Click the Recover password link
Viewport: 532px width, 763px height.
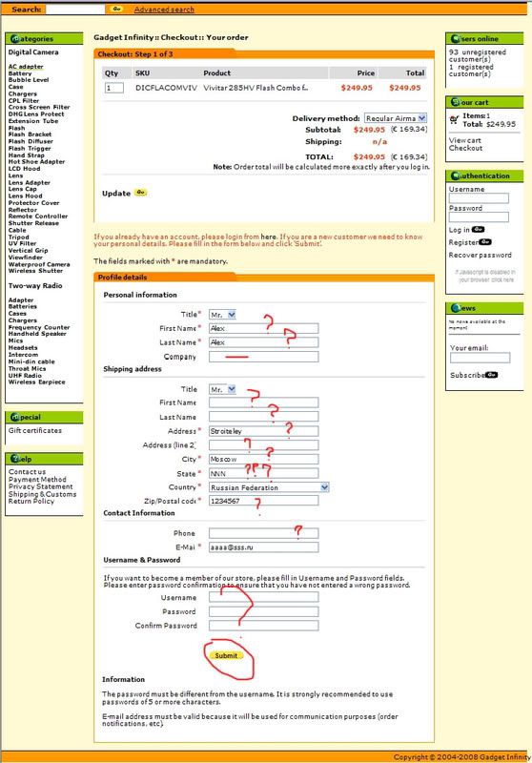point(480,255)
